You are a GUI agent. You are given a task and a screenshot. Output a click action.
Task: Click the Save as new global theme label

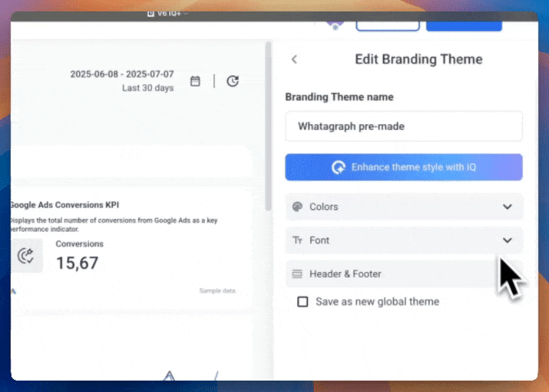pos(377,301)
